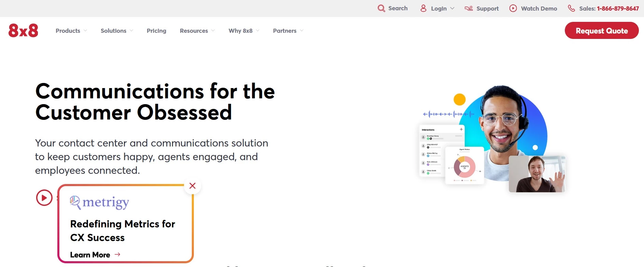Image resolution: width=644 pixels, height=267 pixels.
Task: Open the Products menu
Action: pyautogui.click(x=68, y=31)
